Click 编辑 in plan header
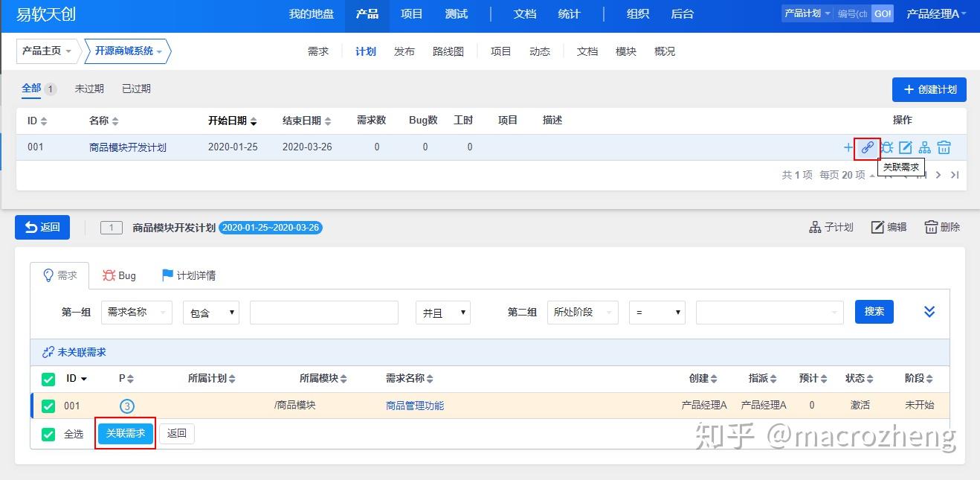Viewport: 980px width, 480px height. click(x=889, y=227)
